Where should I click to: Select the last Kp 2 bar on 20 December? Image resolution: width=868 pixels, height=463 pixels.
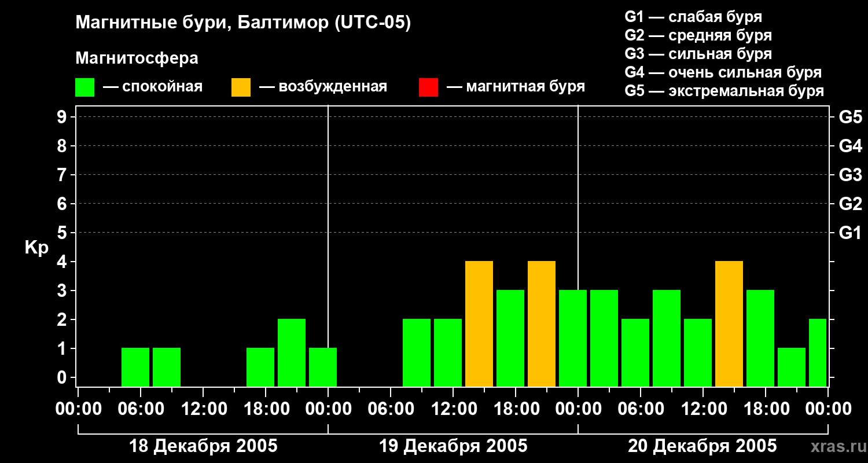point(818,352)
